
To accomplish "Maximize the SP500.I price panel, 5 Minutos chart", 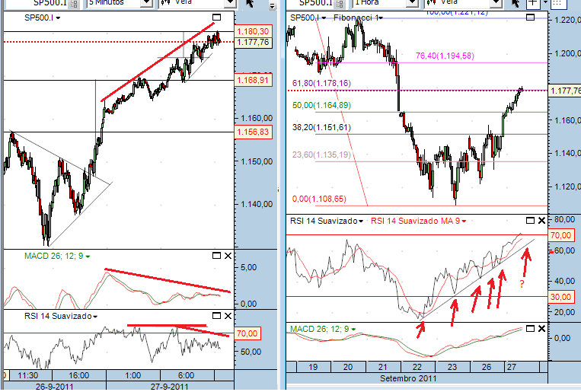I will pos(217,17).
